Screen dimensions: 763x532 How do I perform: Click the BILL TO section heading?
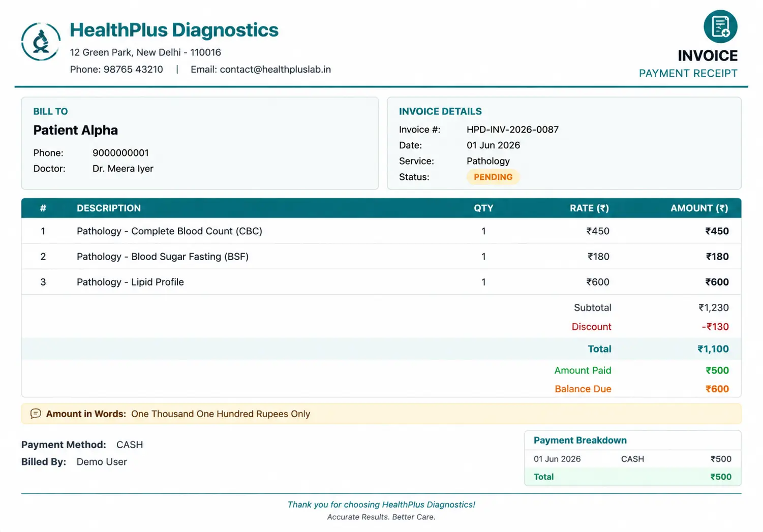tap(50, 111)
